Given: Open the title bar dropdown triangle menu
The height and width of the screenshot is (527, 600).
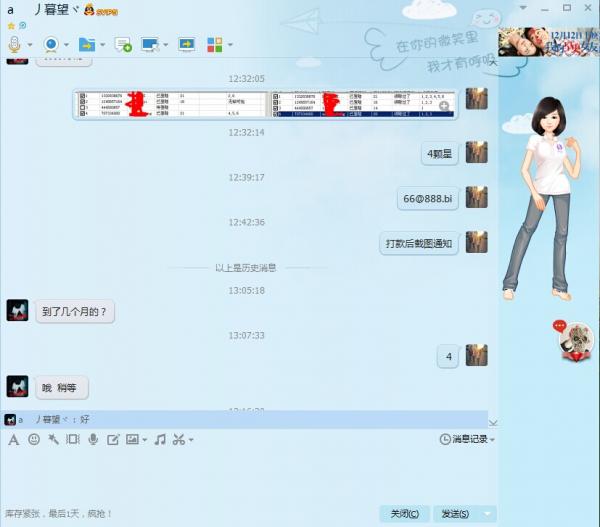Looking at the screenshot, I should [x=523, y=8].
